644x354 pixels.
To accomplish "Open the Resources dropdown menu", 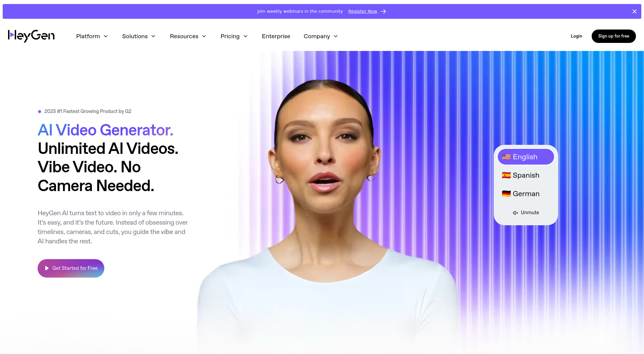I will point(188,36).
